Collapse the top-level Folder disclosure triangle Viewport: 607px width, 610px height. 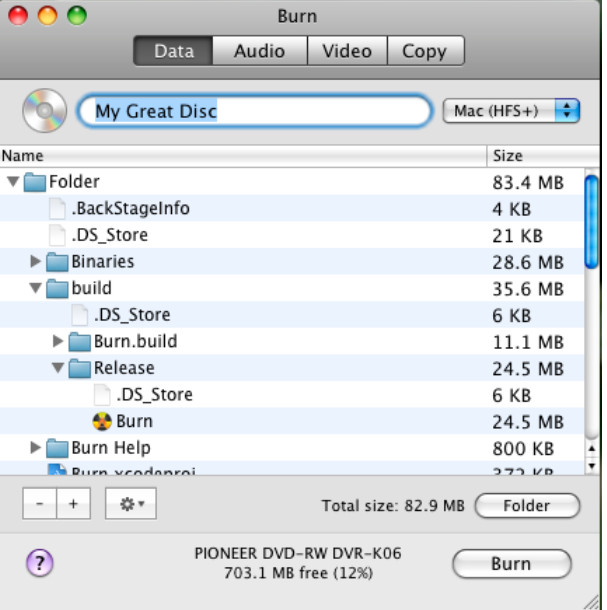tap(13, 181)
